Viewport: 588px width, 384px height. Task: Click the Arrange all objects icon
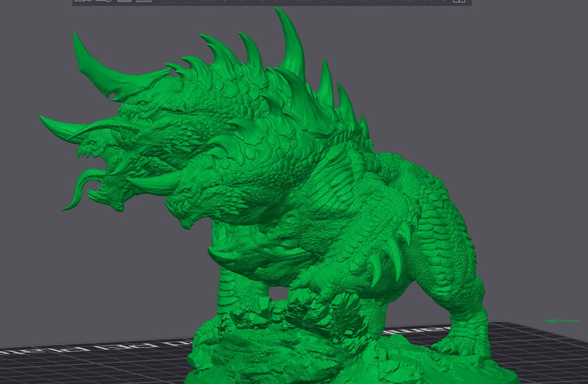144,1
